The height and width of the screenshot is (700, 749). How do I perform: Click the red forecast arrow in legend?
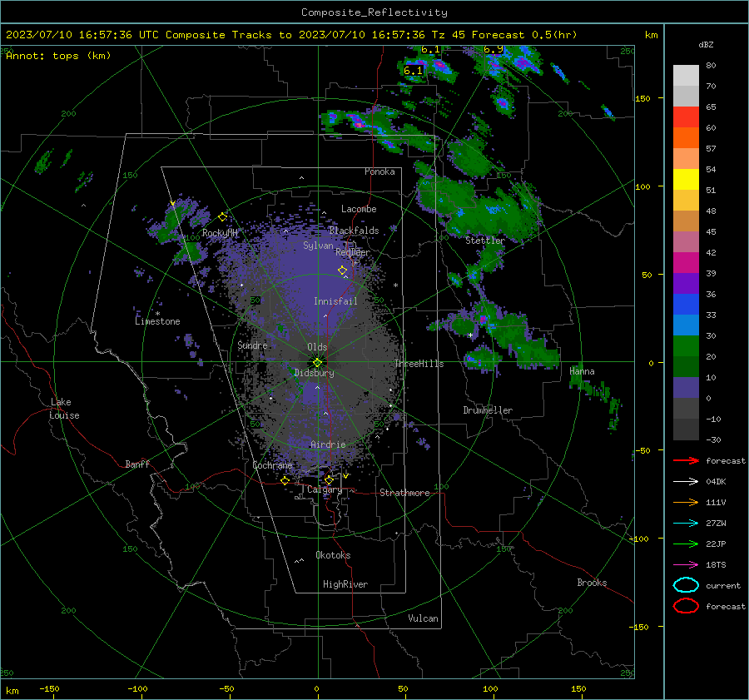[x=686, y=460]
